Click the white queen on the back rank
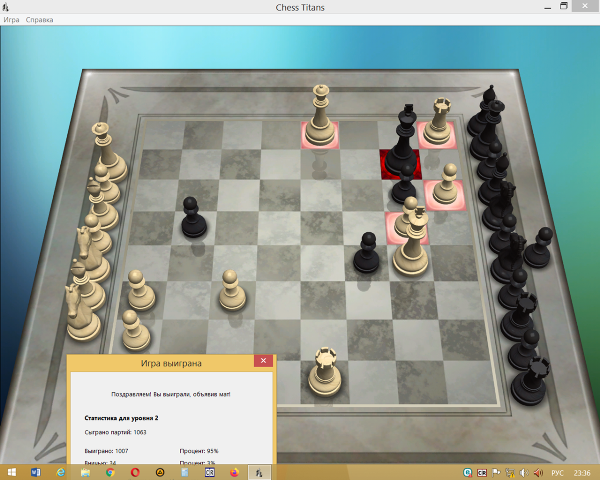 coord(321,118)
